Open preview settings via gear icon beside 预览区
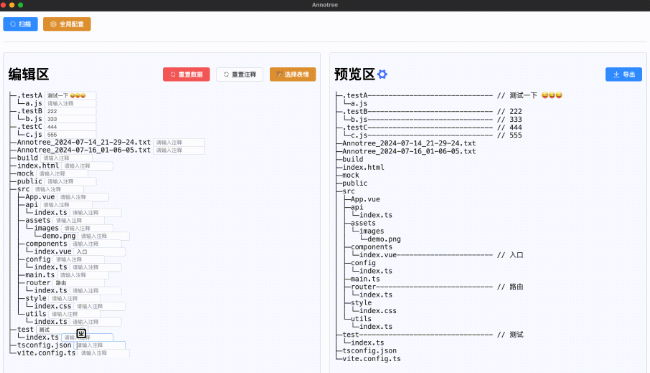The height and width of the screenshot is (373, 650). coord(382,74)
